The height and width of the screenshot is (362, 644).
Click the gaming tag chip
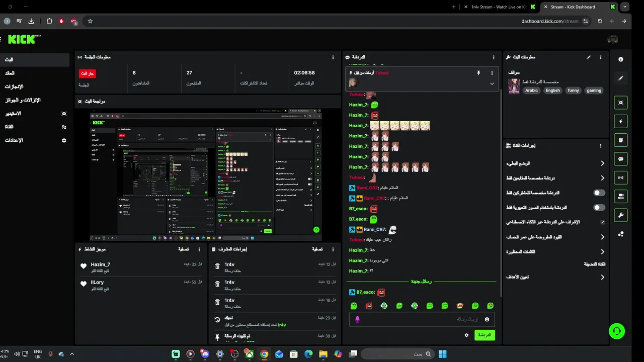(x=594, y=90)
